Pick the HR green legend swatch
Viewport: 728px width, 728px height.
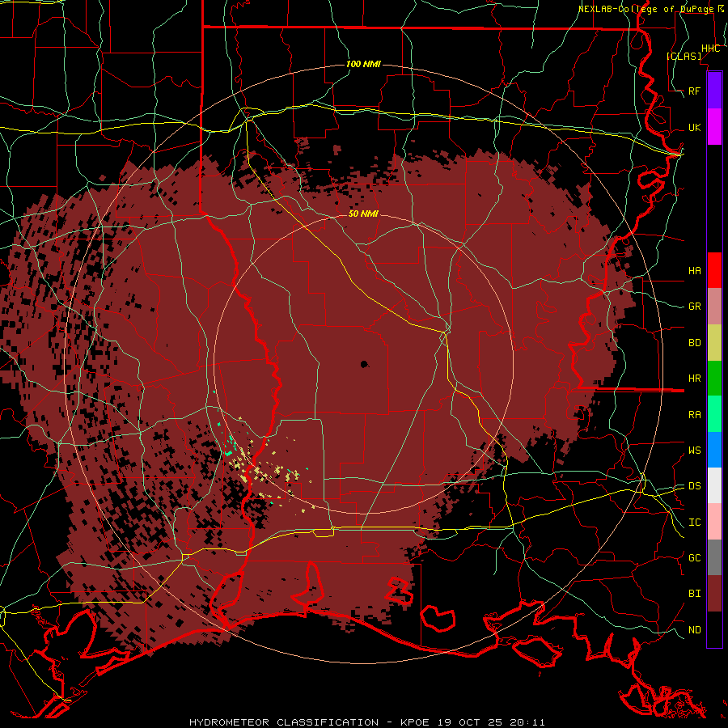click(x=714, y=379)
